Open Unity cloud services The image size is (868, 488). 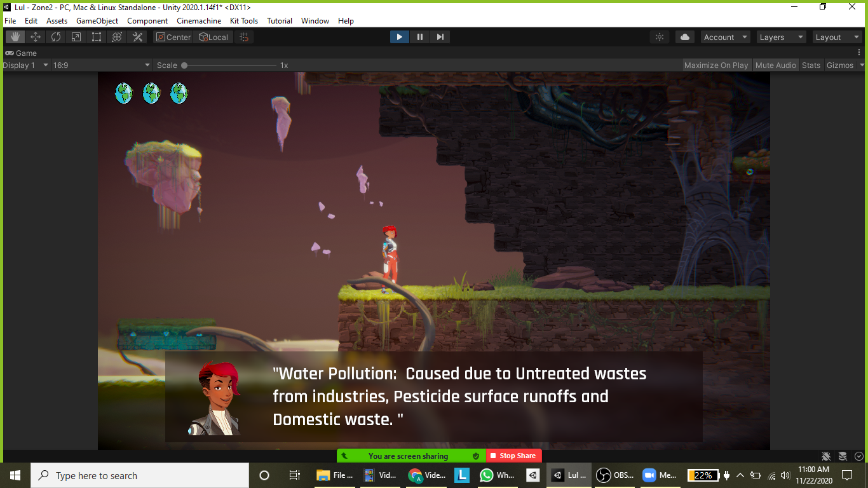click(685, 37)
